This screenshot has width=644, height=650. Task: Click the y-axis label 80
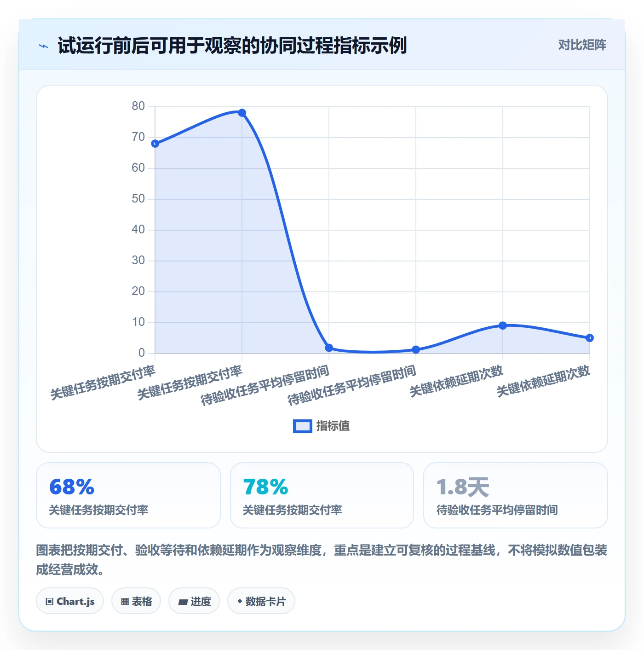[138, 106]
